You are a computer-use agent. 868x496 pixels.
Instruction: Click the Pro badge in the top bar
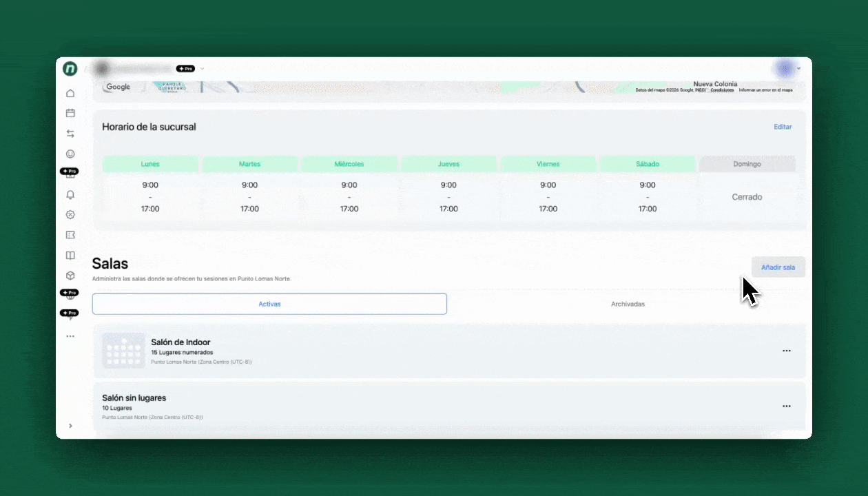(x=185, y=69)
